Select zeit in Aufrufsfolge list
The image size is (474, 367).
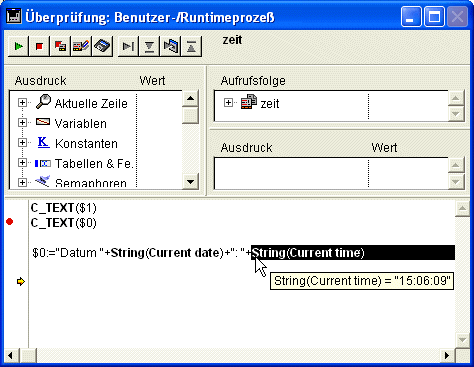[x=270, y=104]
